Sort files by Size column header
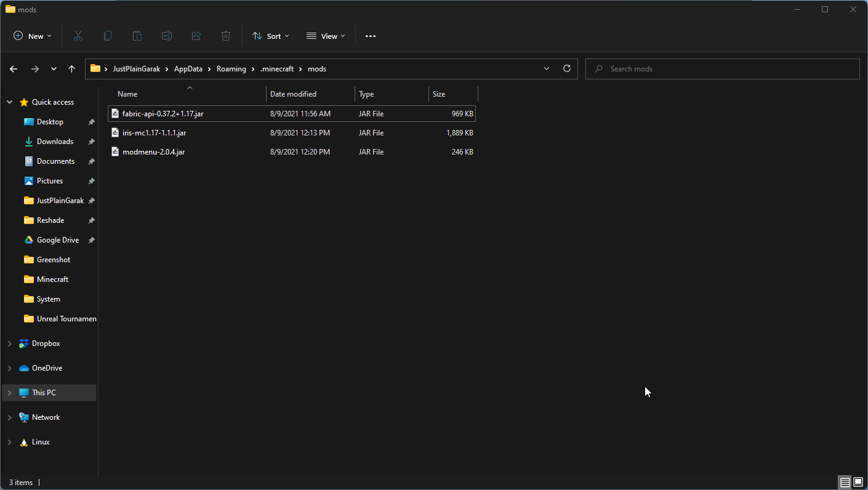Viewport: 868px width, 490px height. 454,94
